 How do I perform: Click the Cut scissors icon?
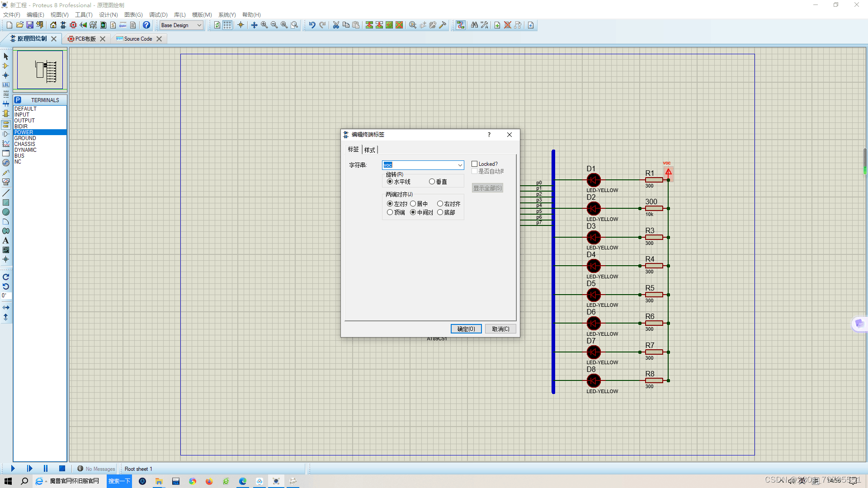(x=336, y=25)
